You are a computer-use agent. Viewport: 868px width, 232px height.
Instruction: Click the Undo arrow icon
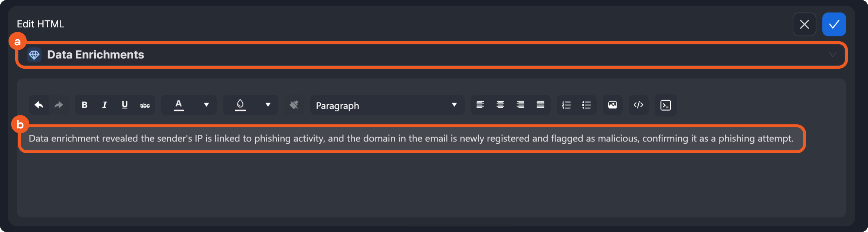[39, 105]
